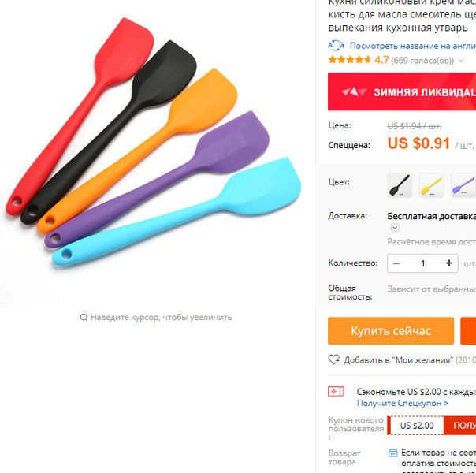Decrease quantity with the minus button
The image size is (476, 473).
[x=396, y=263]
